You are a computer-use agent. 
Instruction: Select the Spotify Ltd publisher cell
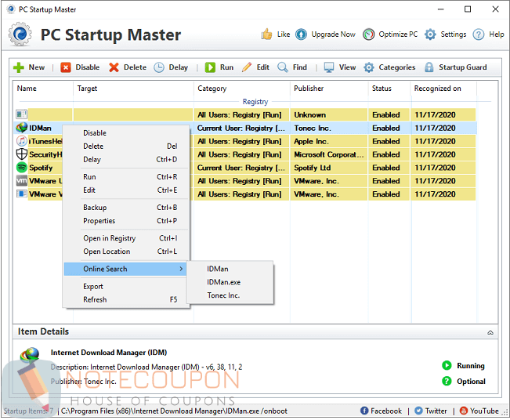[x=329, y=168]
